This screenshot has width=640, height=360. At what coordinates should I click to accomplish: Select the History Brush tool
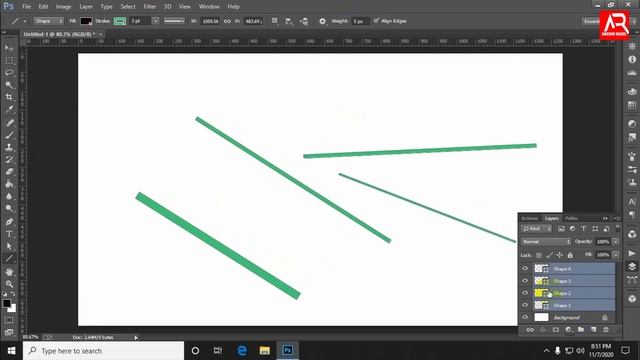(9, 159)
